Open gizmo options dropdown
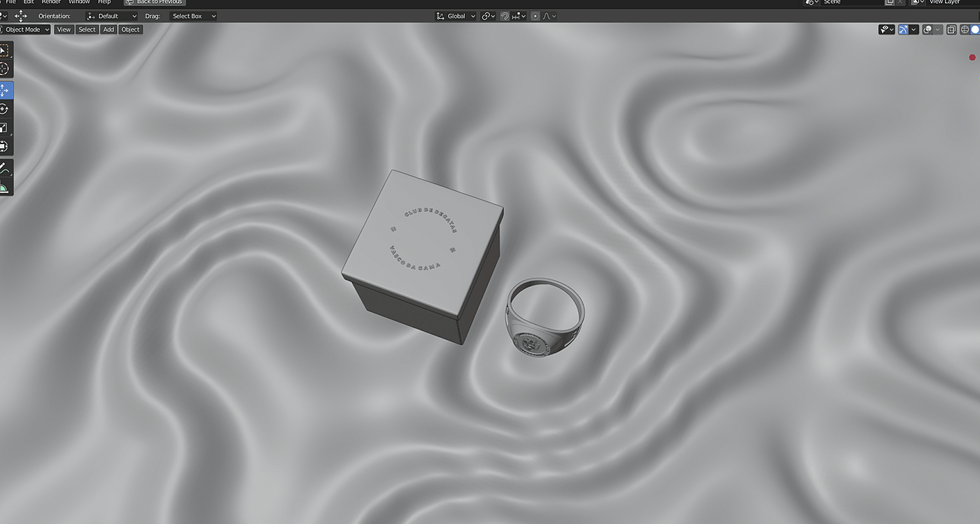The image size is (980, 524). pyautogui.click(x=914, y=29)
